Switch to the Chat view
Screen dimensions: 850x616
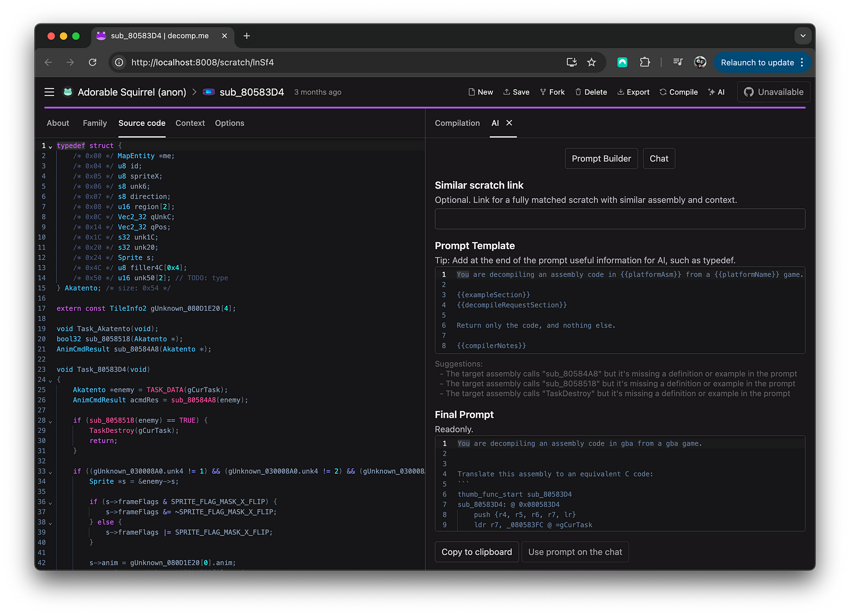click(659, 158)
